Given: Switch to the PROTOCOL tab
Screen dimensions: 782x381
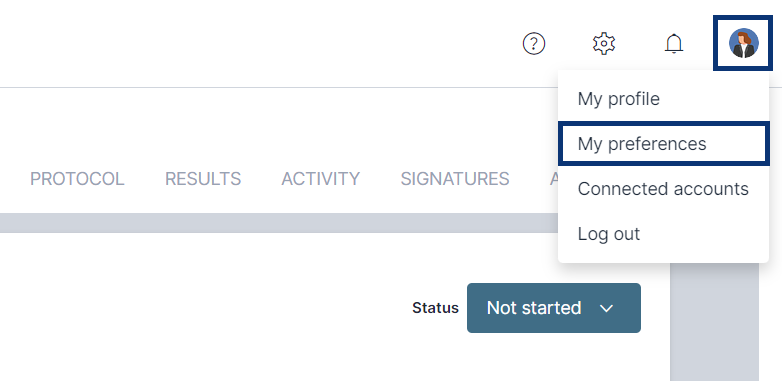Looking at the screenshot, I should coord(77,179).
